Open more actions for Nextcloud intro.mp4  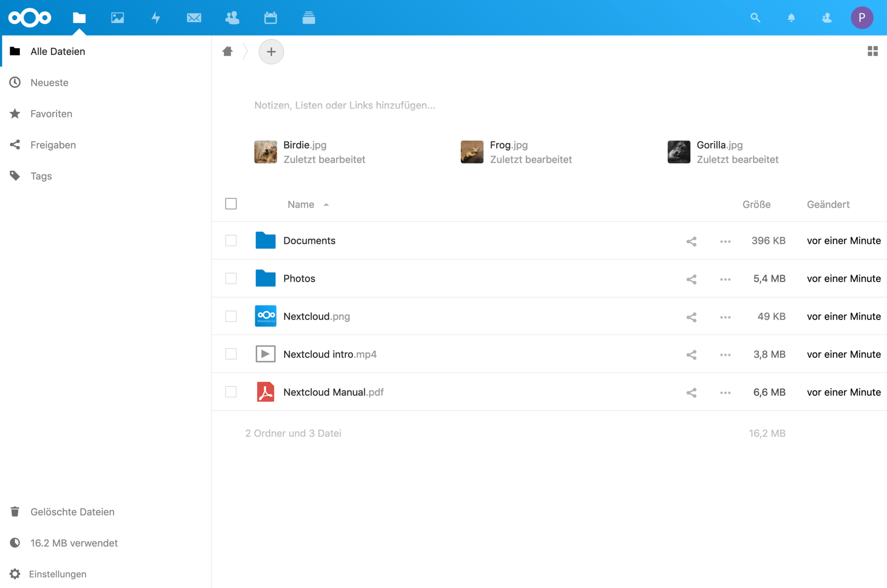(725, 355)
